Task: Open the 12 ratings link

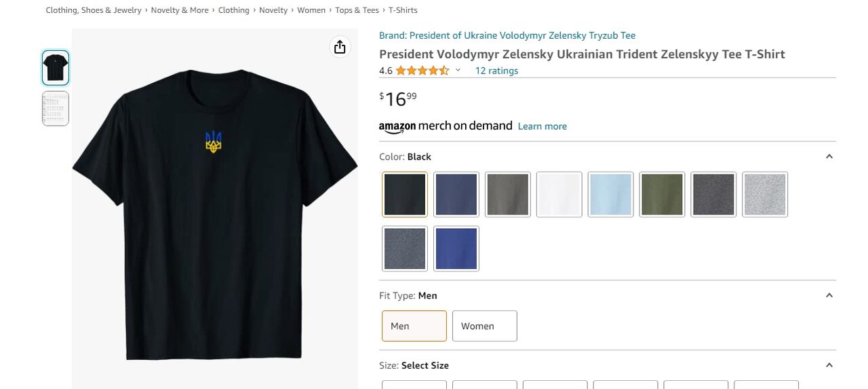Action: 496,71
